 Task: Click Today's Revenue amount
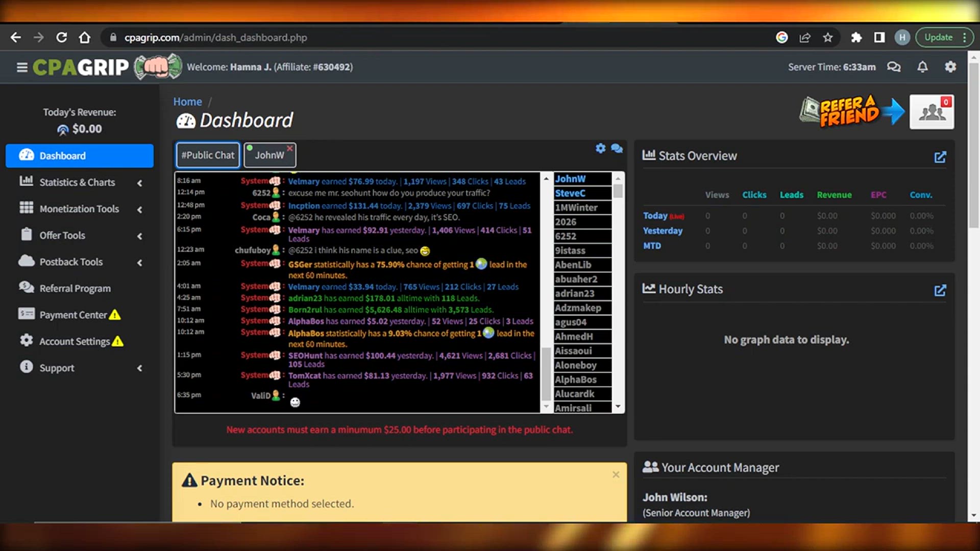point(87,129)
